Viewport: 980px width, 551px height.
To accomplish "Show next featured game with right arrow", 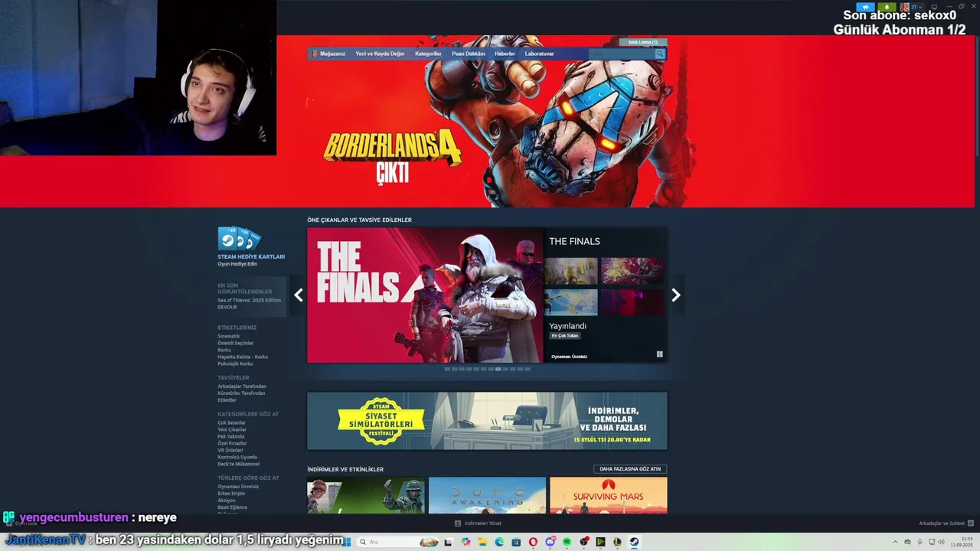I will pos(676,295).
